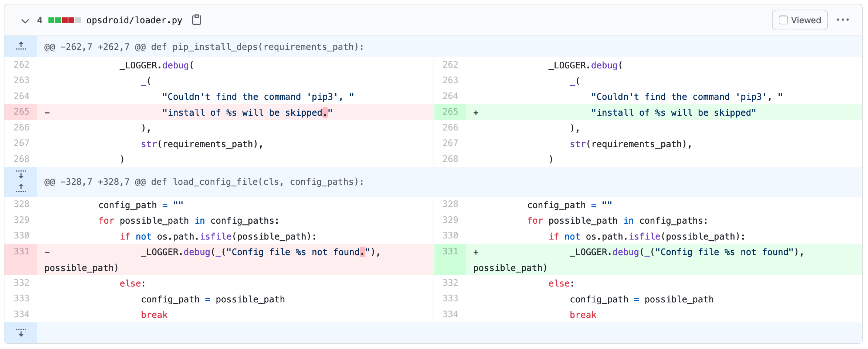This screenshot has width=868, height=349.
Task: Click the red 'break' keyword on right side
Action: (583, 315)
